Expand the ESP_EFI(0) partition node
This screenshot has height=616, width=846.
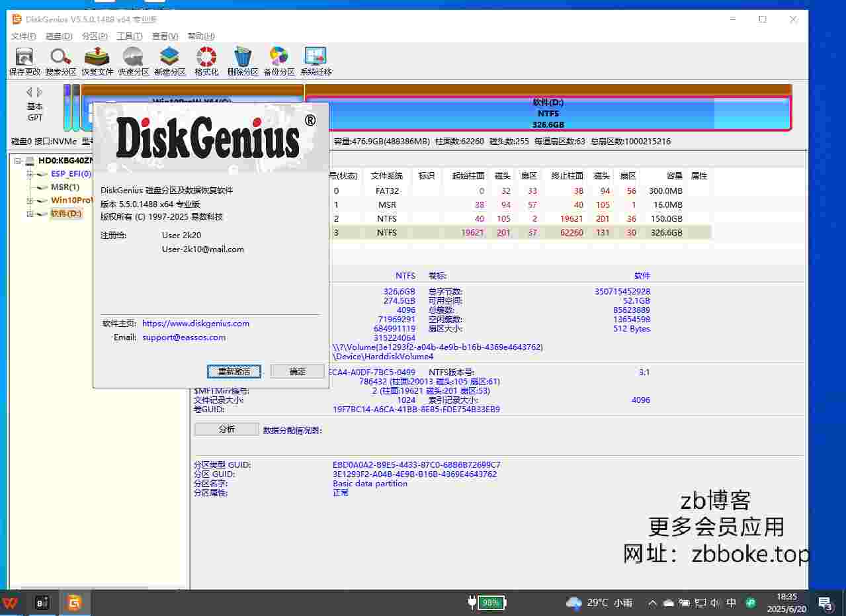30,174
